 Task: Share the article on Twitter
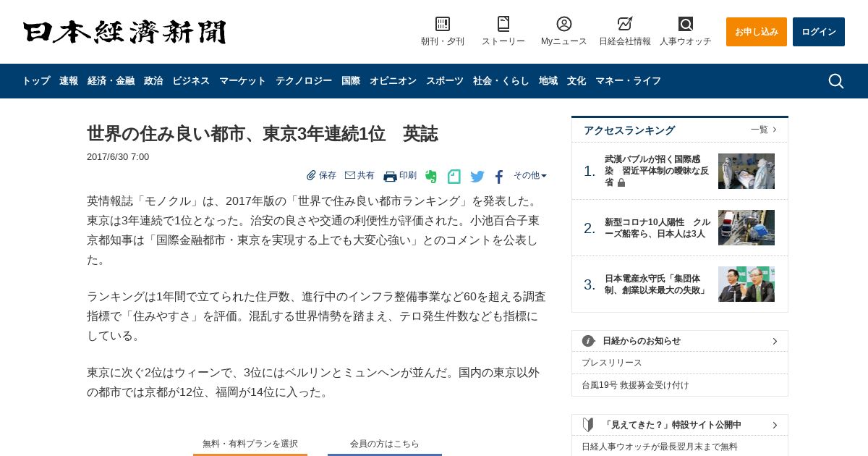pos(477,177)
